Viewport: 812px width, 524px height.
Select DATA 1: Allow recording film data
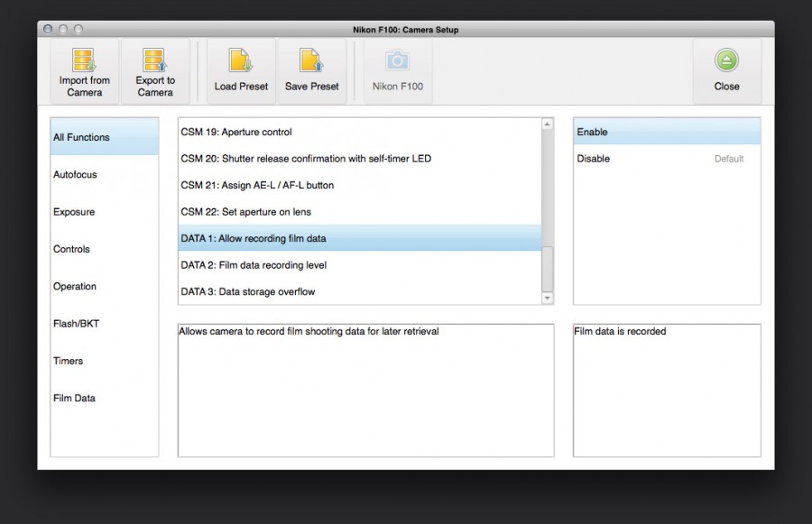pos(360,238)
